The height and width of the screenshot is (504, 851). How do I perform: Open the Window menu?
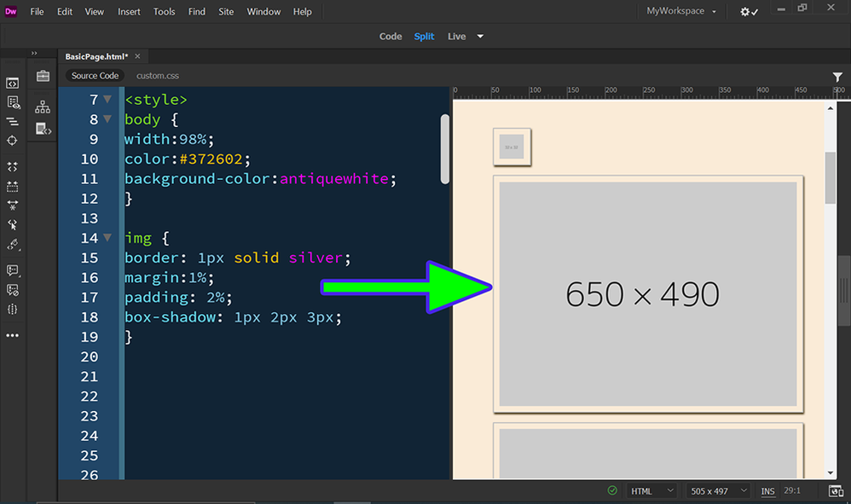coord(263,11)
